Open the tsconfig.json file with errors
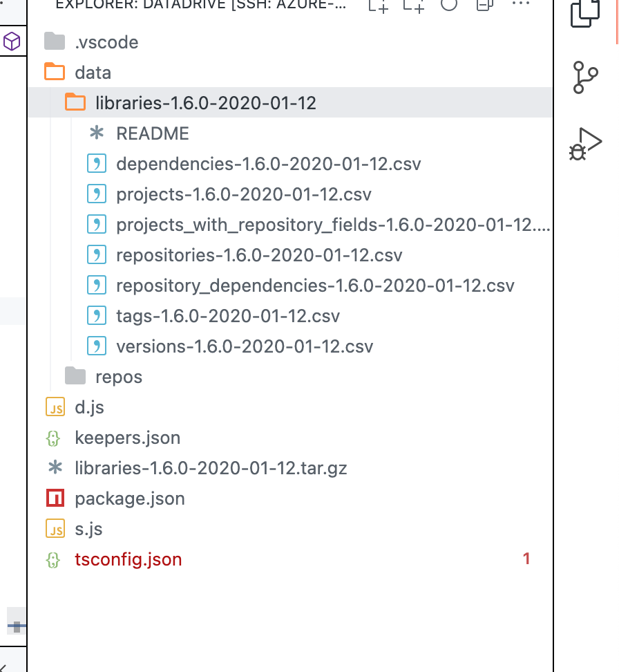Viewport: 619px width, 672px height. pyautogui.click(x=128, y=559)
